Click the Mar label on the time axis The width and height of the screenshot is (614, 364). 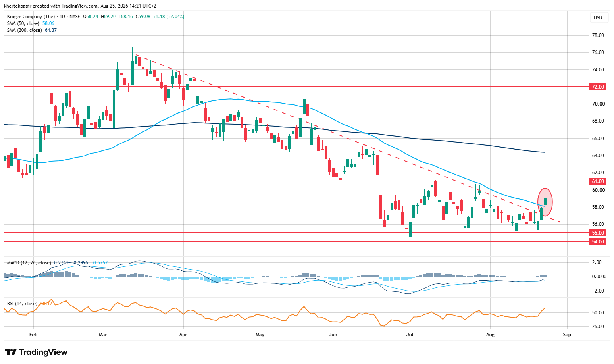click(x=103, y=335)
